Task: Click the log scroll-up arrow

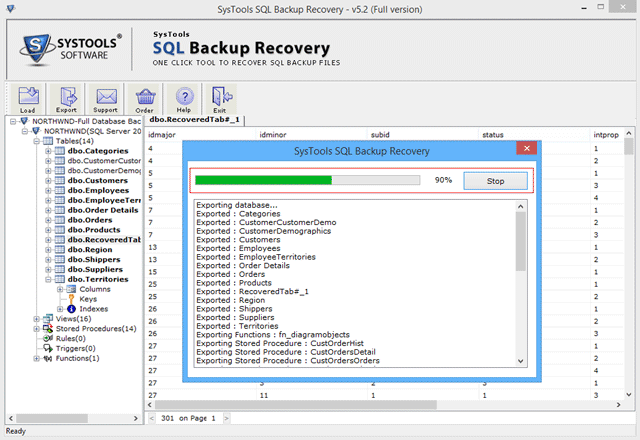Action: coord(520,207)
